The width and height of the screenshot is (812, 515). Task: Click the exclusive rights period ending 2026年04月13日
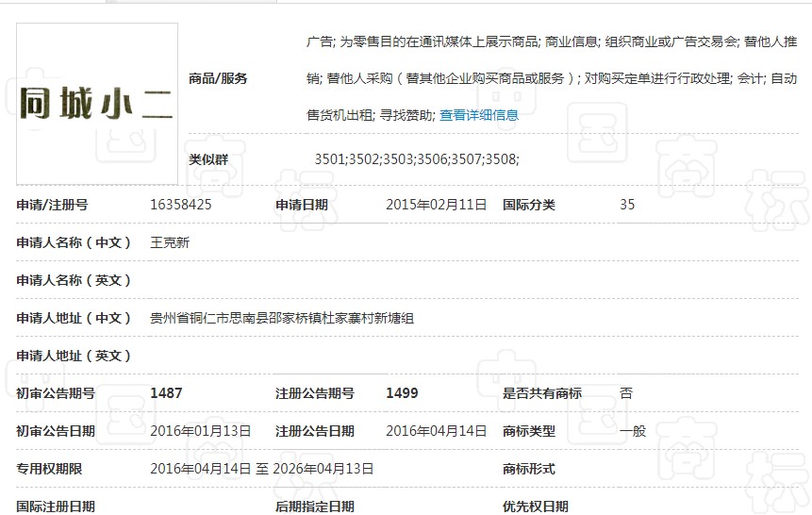323,469
